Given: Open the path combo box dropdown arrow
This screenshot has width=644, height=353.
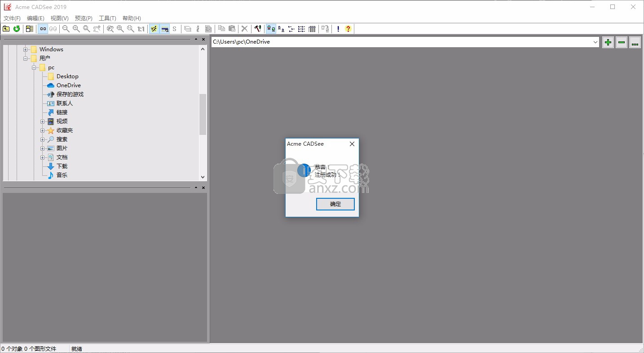Looking at the screenshot, I should [x=595, y=42].
